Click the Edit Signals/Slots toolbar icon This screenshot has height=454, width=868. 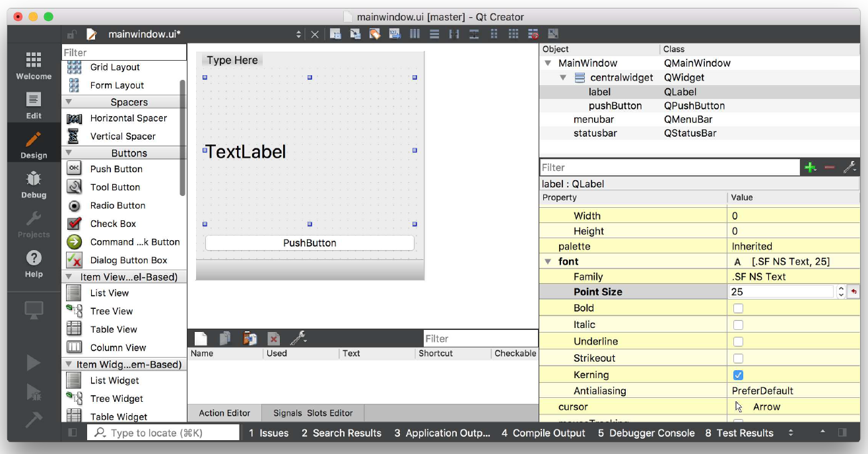click(355, 34)
